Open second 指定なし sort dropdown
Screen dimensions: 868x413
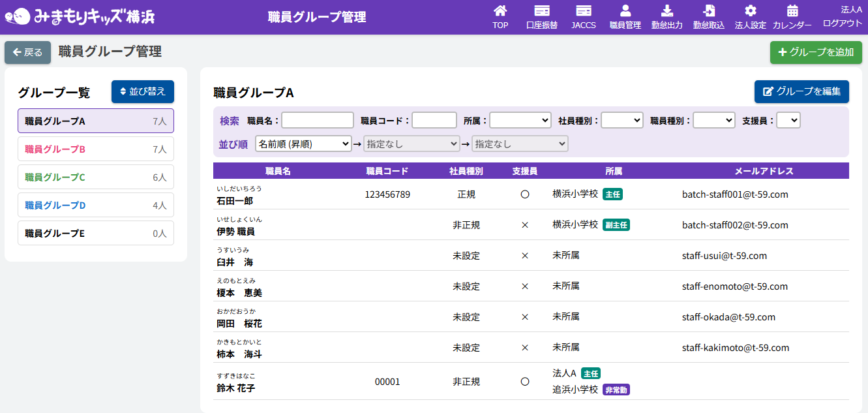412,144
